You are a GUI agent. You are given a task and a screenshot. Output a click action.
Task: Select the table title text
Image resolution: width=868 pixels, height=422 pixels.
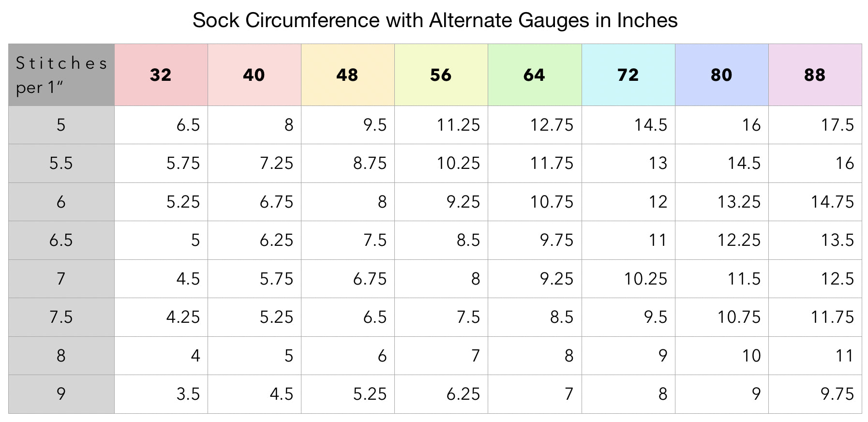[434, 20]
